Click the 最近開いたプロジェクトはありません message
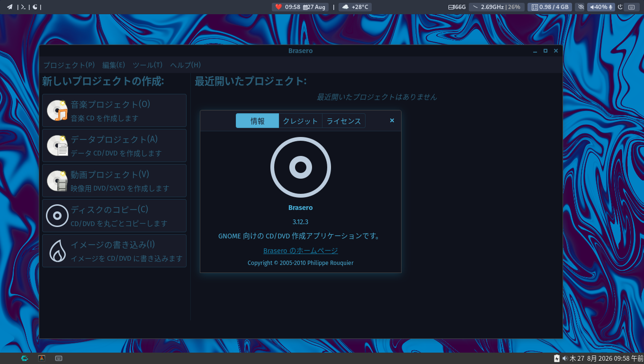Viewport: 644px width, 364px height. (377, 97)
